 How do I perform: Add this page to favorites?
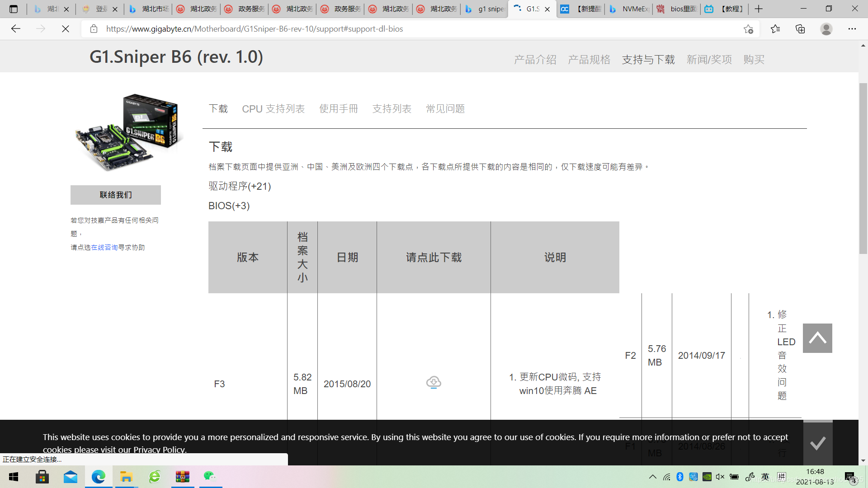click(x=748, y=29)
